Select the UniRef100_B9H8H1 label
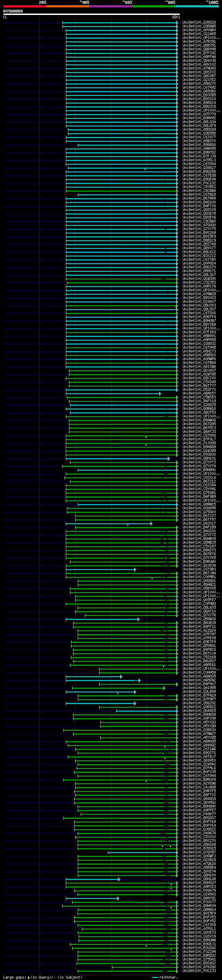Image resolution: width=222 pixels, height=980 pixels. pos(199,470)
